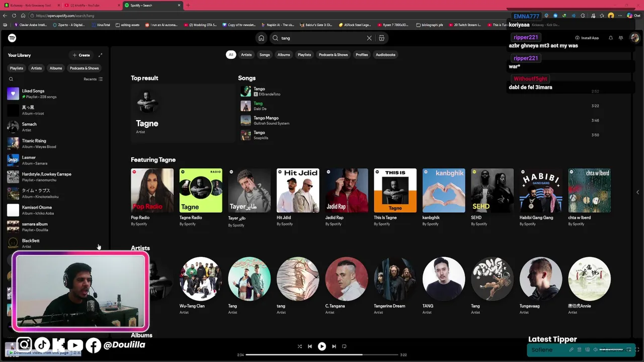Open samara album playlist in library
The image size is (644, 362).
[x=55, y=226]
